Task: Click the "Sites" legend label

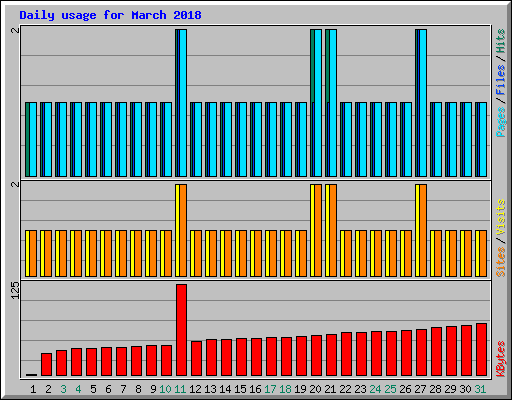Action: pos(501,262)
